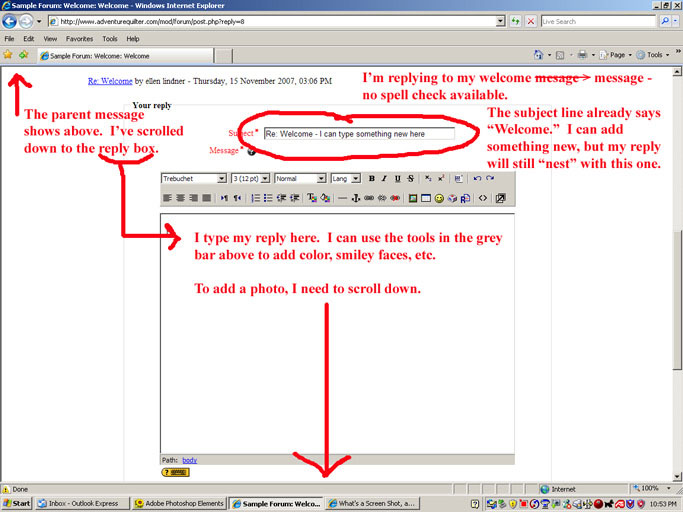
Task: Click the superscript icon
Action: 441,179
